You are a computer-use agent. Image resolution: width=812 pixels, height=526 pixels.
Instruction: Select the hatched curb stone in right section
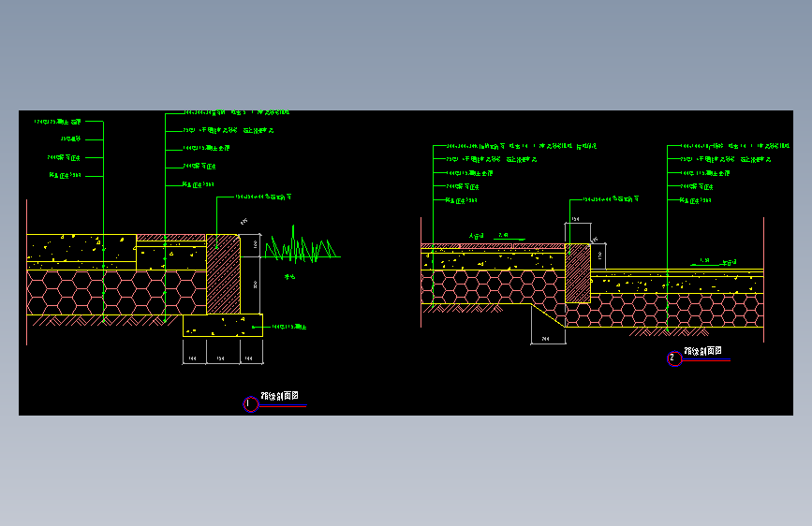tap(578, 273)
